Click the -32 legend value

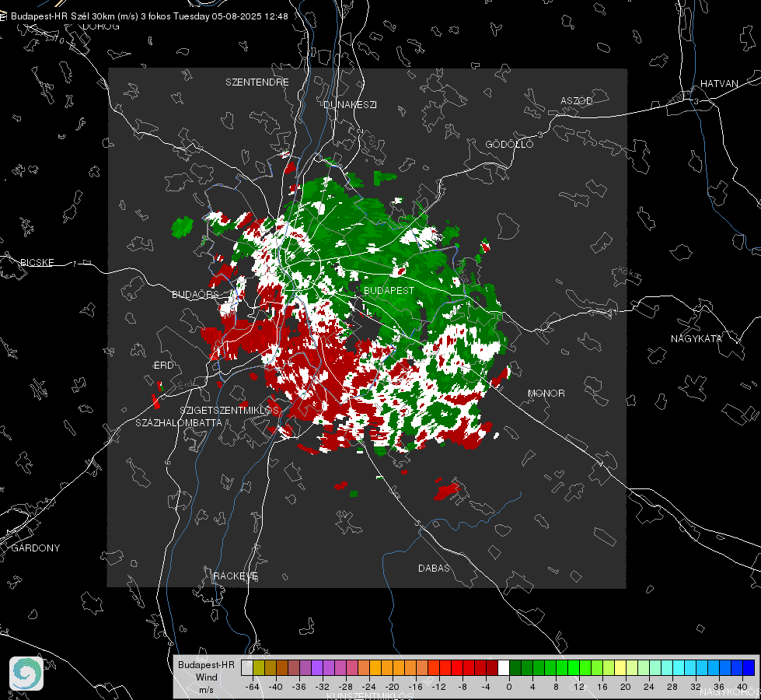323,687
